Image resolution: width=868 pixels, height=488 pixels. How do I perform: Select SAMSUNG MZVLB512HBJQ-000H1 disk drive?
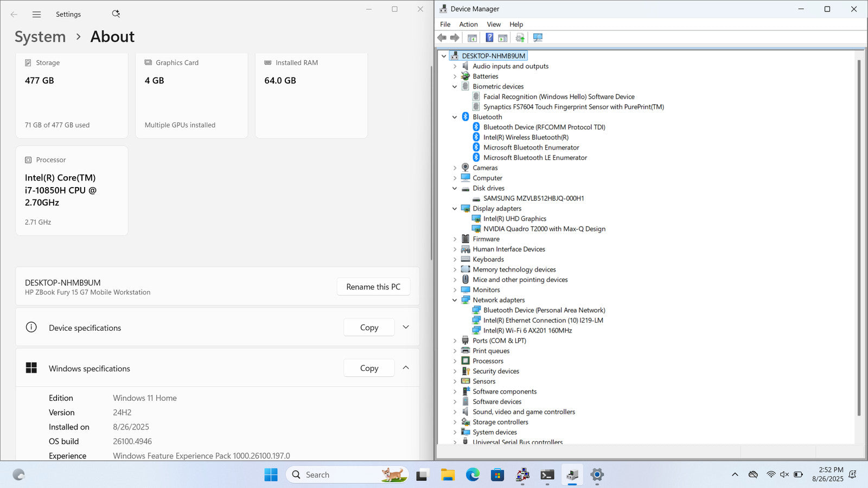coord(534,198)
